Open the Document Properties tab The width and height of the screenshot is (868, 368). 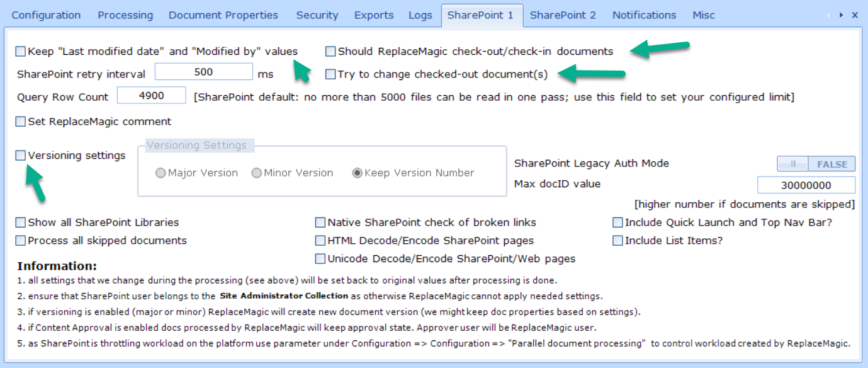[x=223, y=15]
